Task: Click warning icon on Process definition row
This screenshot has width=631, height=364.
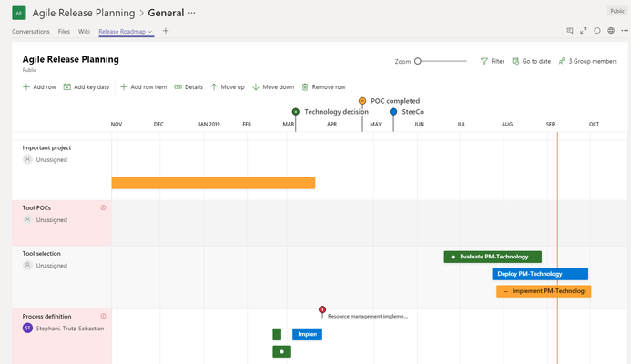Action: click(103, 316)
